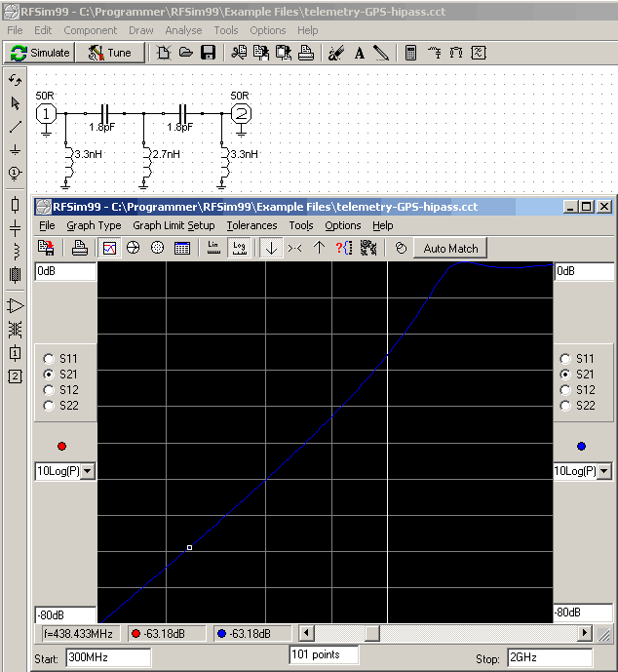The height and width of the screenshot is (672, 618).
Task: Click the amplifier triangle component icon
Action: (x=15, y=306)
